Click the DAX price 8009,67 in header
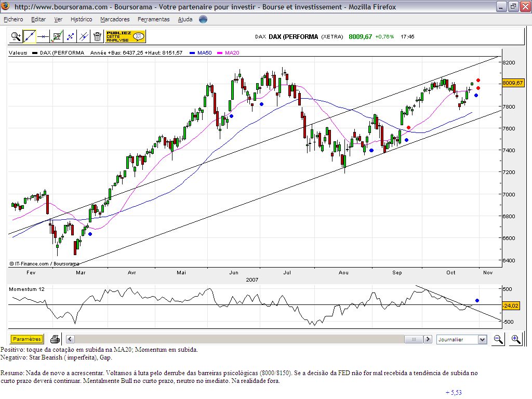Image resolution: width=532 pixels, height=399 pixels. click(361, 37)
